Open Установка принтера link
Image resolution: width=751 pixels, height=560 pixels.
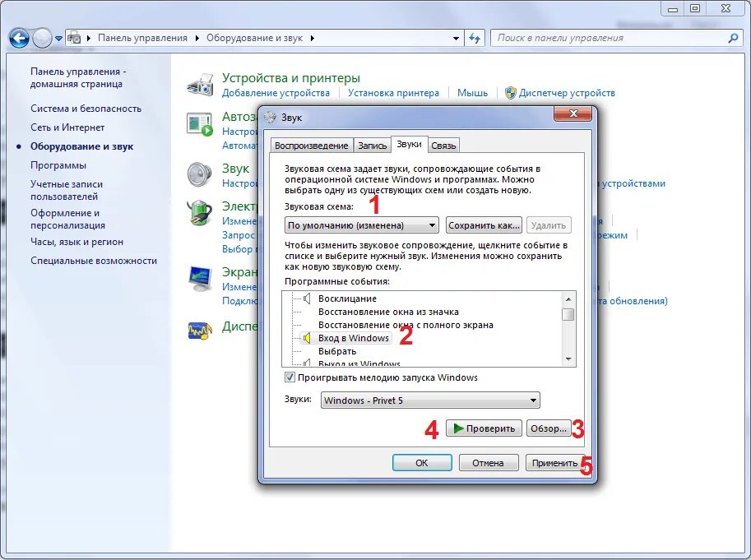[393, 93]
